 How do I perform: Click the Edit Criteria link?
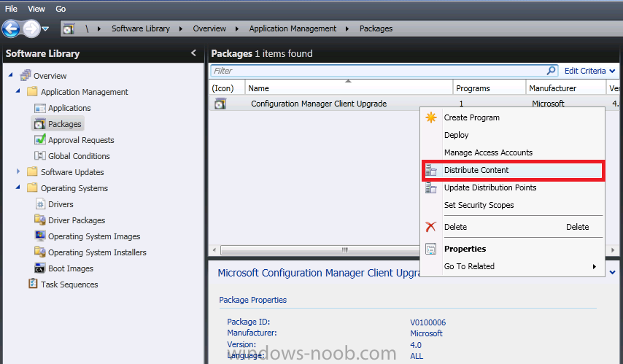585,71
